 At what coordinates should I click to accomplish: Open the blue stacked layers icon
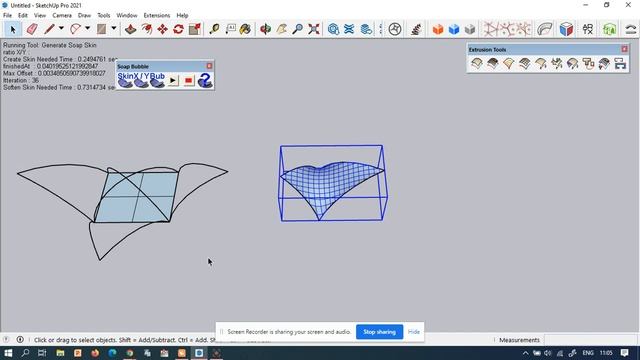pos(366,29)
